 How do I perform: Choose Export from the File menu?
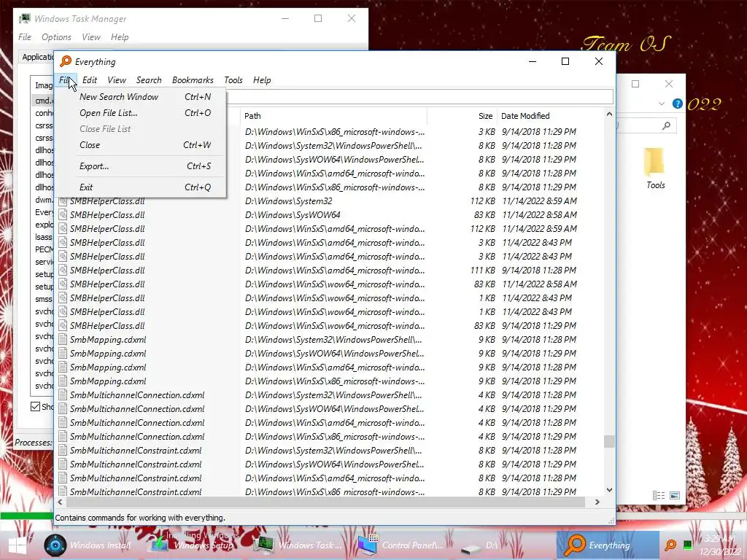(x=141, y=166)
